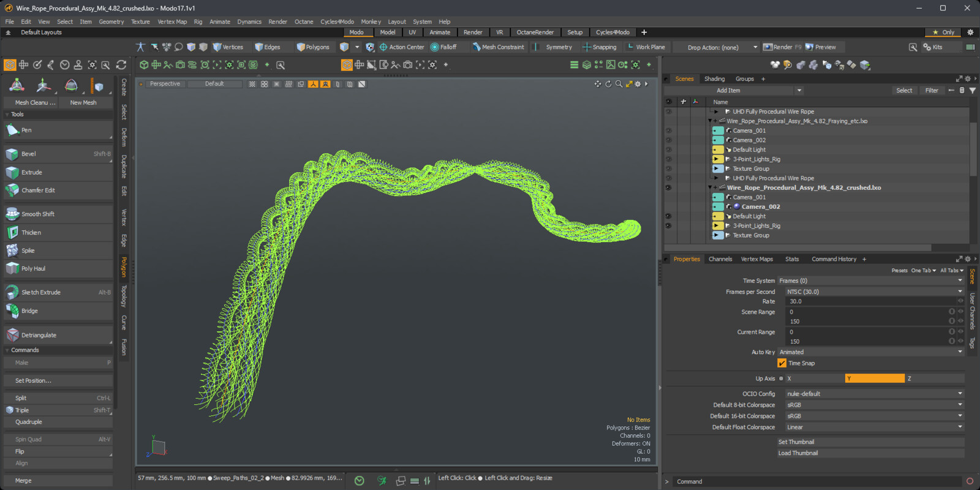Toggle visibility of lower Default Light
This screenshot has width=980, height=490.
click(x=668, y=216)
